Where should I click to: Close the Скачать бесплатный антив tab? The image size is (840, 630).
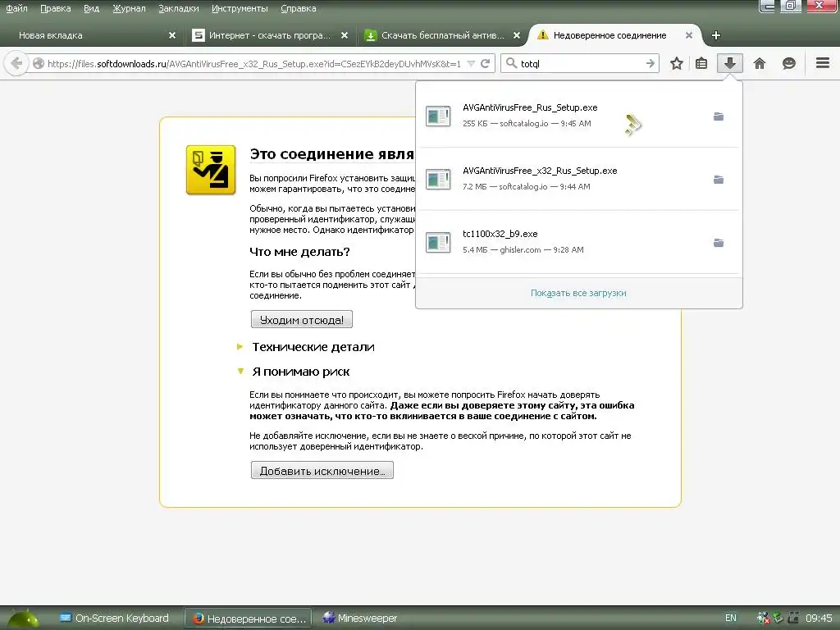click(x=517, y=35)
